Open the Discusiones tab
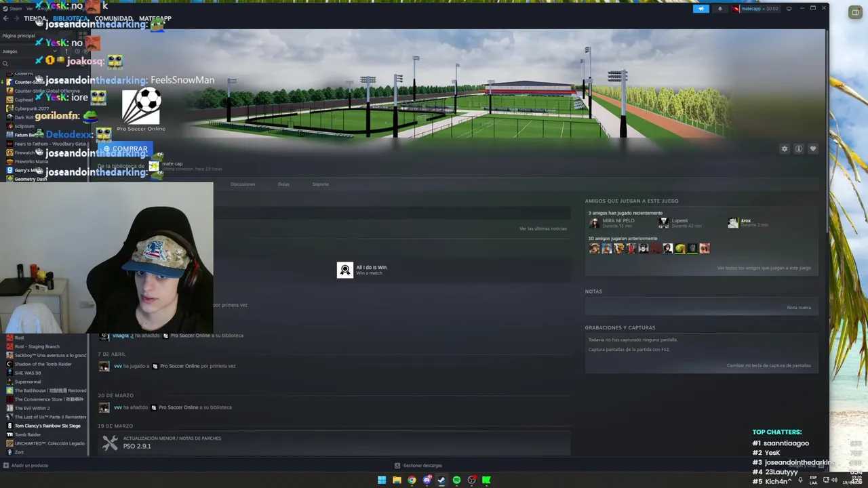 click(243, 184)
